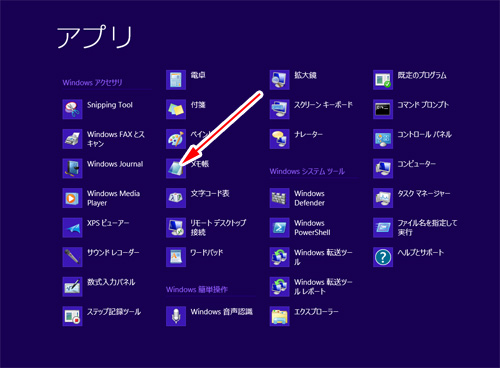This screenshot has height=368, width=500.
Task: Open the コントロール パネル icon
Action: (x=383, y=139)
